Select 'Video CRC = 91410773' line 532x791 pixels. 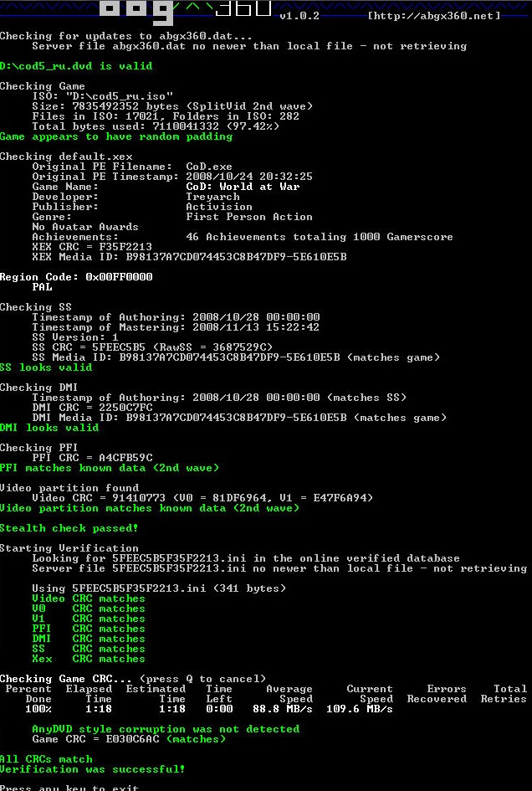click(x=202, y=498)
